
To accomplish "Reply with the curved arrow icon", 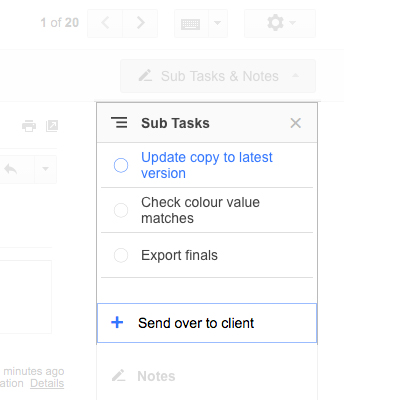I will pyautogui.click(x=11, y=169).
